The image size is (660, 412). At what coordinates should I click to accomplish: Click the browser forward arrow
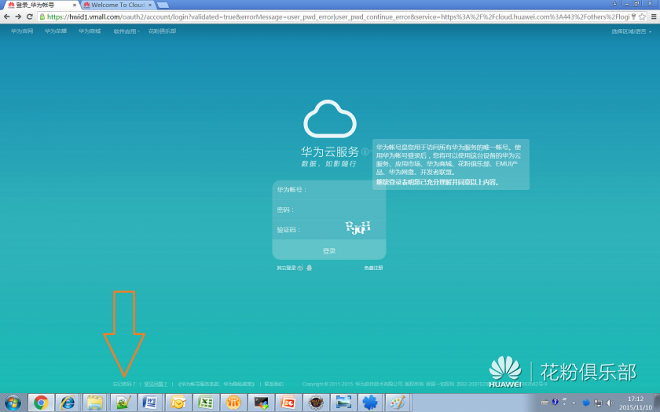(x=18, y=17)
